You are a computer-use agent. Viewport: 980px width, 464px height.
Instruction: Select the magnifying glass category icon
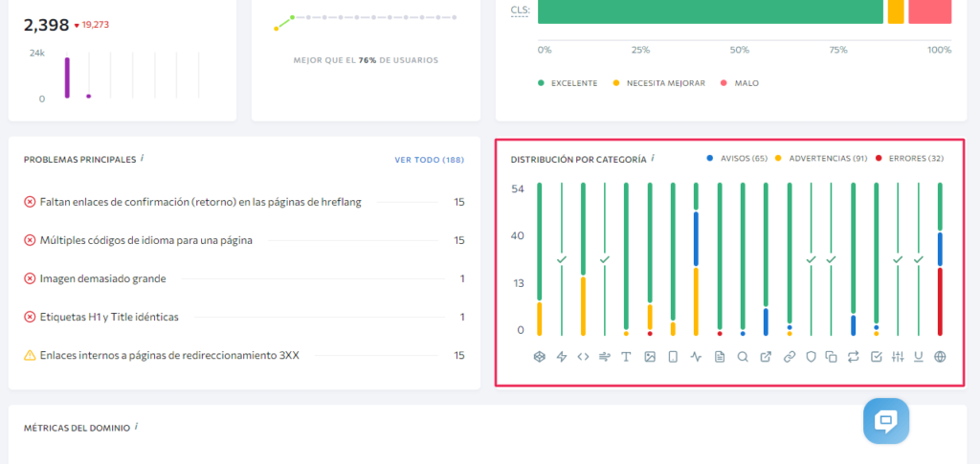(x=743, y=357)
